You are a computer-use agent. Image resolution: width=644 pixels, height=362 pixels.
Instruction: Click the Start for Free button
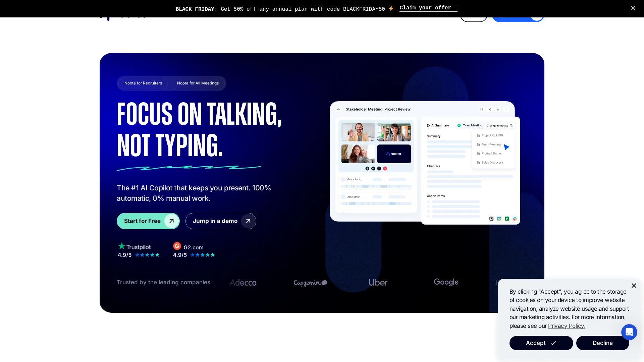(148, 221)
